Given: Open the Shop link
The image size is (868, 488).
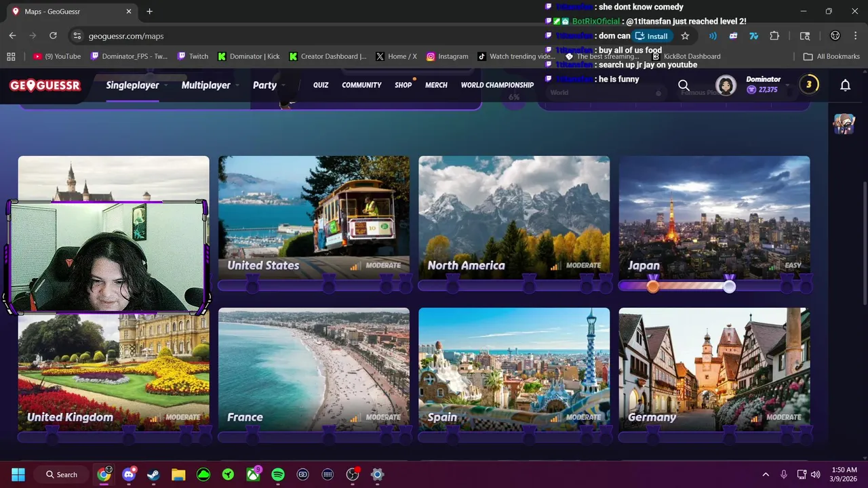Looking at the screenshot, I should click(403, 85).
